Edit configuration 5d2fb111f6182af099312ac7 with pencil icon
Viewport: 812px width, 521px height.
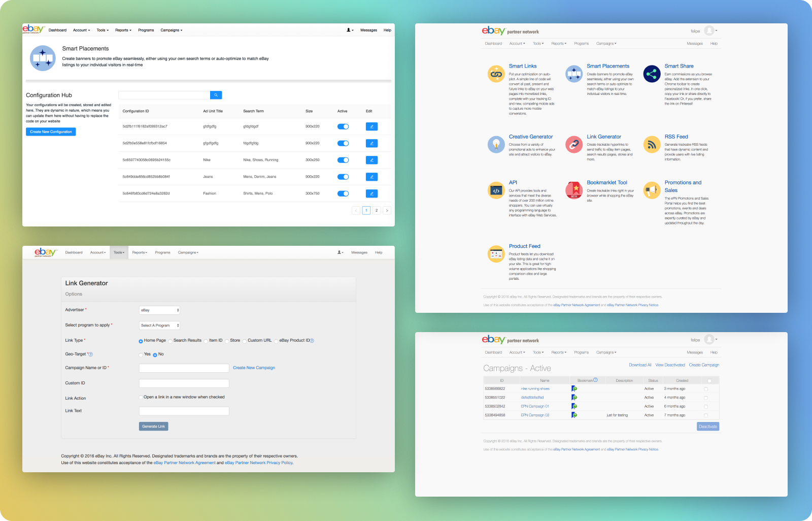(371, 126)
